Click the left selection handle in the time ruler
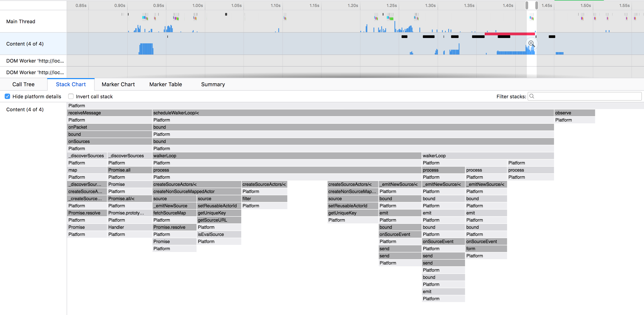The image size is (644, 315). tap(527, 5)
